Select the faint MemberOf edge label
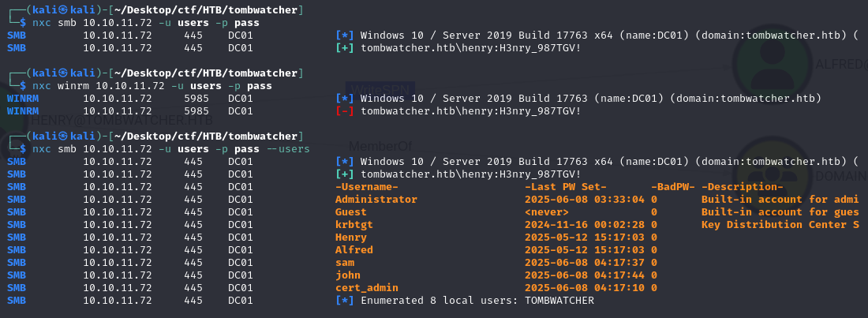 (380, 146)
